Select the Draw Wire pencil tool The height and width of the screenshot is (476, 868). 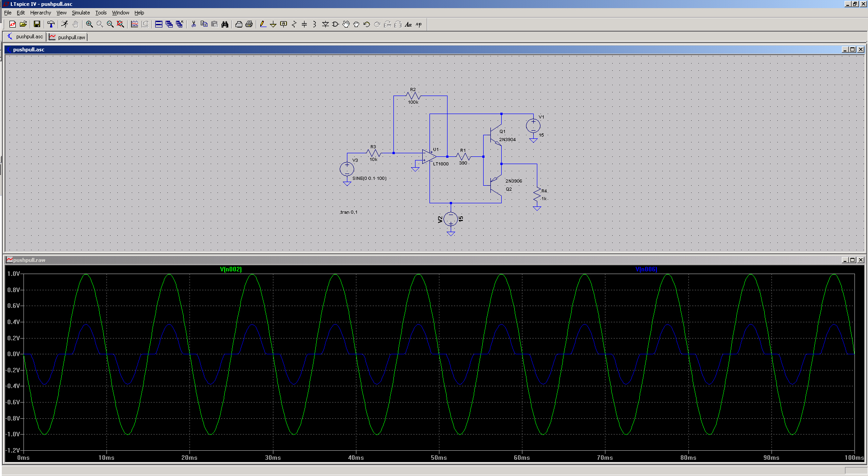click(x=263, y=24)
